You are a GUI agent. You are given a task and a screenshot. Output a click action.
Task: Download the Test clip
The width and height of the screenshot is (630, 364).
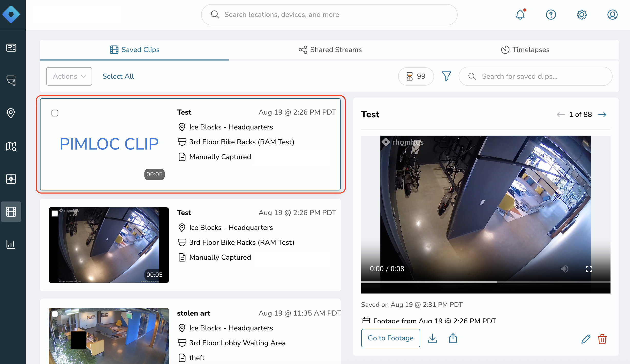[432, 338]
